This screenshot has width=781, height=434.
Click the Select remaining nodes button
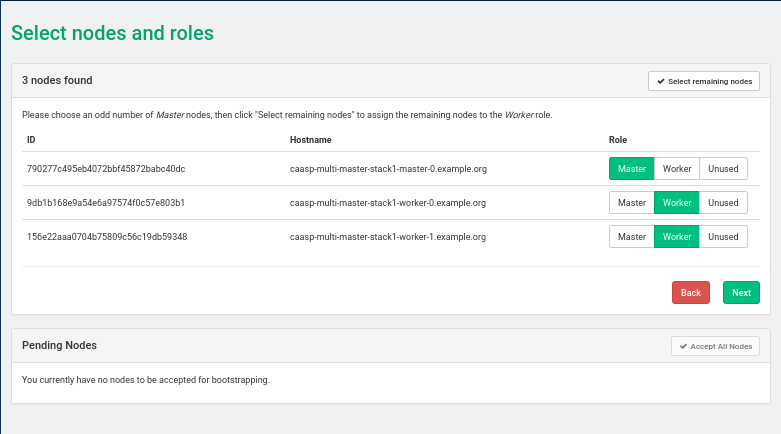pyautogui.click(x=703, y=81)
